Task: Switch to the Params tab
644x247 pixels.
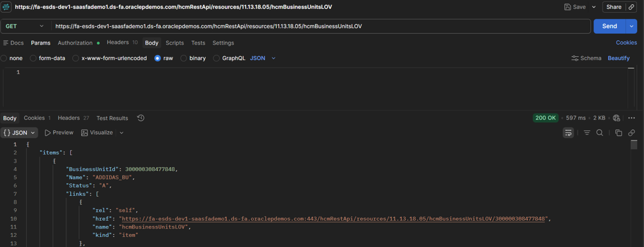Action: click(41, 43)
